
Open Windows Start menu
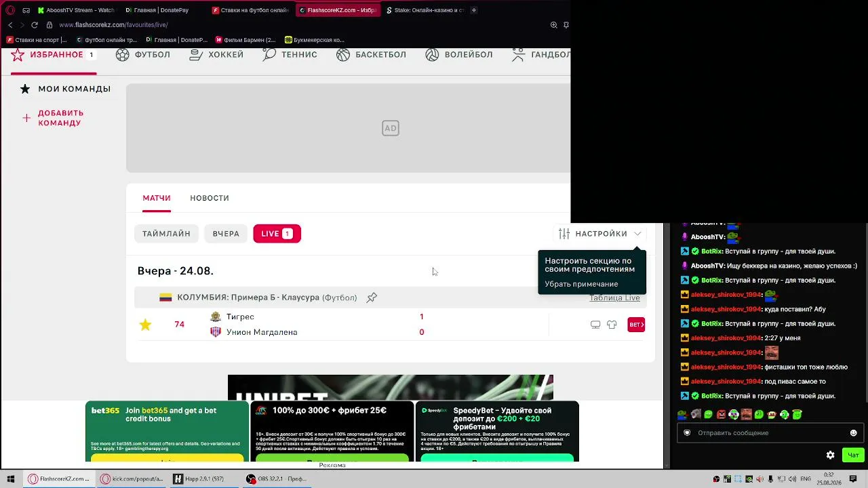tap(11, 479)
